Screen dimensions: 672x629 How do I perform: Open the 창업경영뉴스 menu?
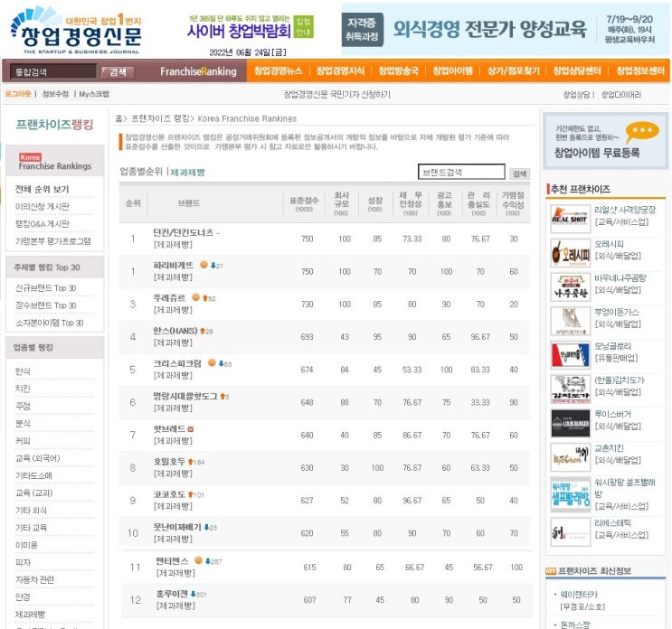tap(279, 71)
